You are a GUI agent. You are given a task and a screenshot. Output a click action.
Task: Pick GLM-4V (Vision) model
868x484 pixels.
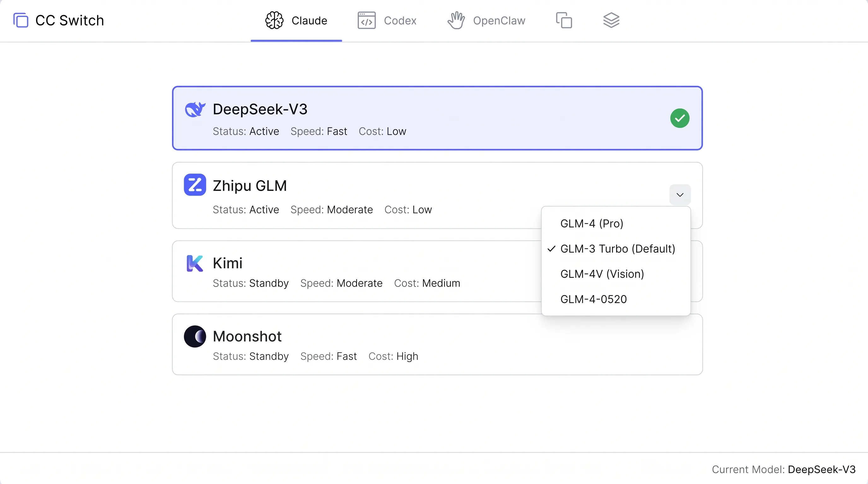(x=616, y=274)
